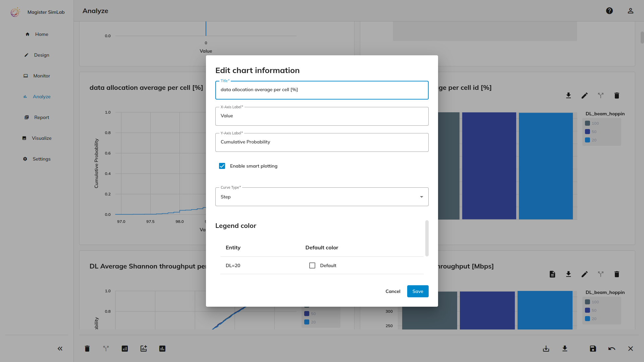
Task: Check the Default color box for DL=20
Action: click(x=312, y=265)
